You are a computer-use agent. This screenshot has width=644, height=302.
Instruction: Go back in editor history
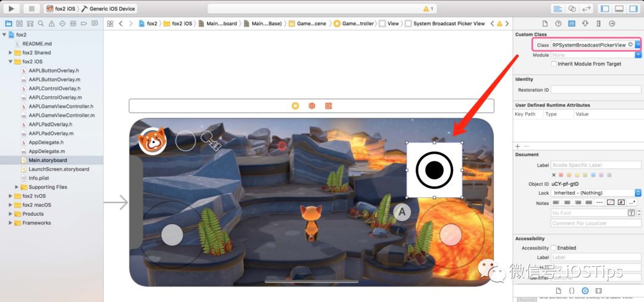pos(120,24)
